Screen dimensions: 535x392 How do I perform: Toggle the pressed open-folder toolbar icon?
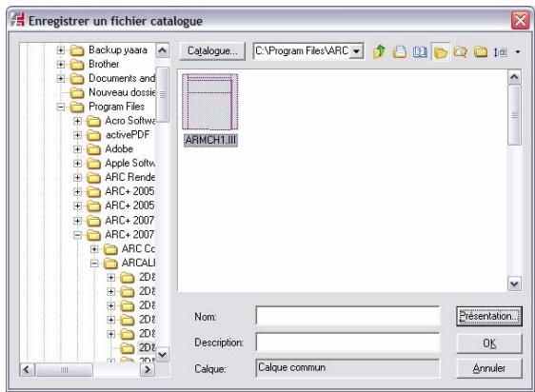pyautogui.click(x=441, y=52)
